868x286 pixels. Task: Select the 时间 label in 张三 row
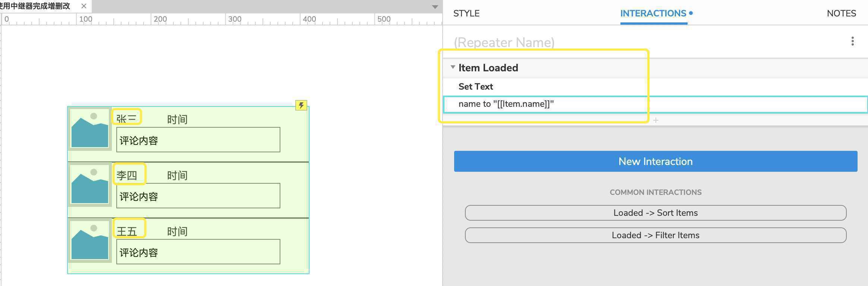(177, 119)
